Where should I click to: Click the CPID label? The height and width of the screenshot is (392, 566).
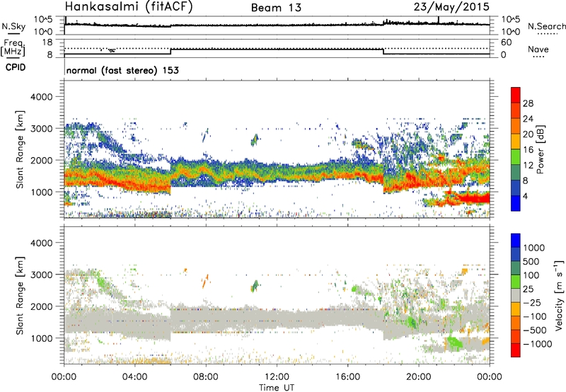pos(16,67)
